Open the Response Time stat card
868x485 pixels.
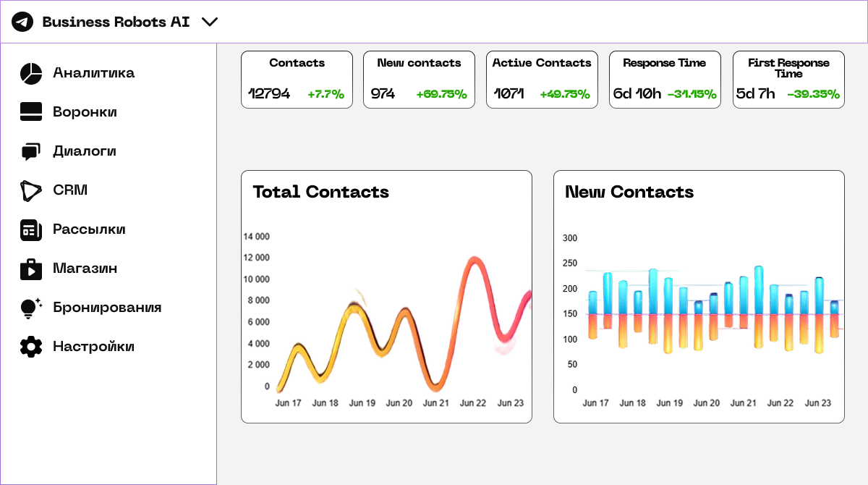[665, 80]
